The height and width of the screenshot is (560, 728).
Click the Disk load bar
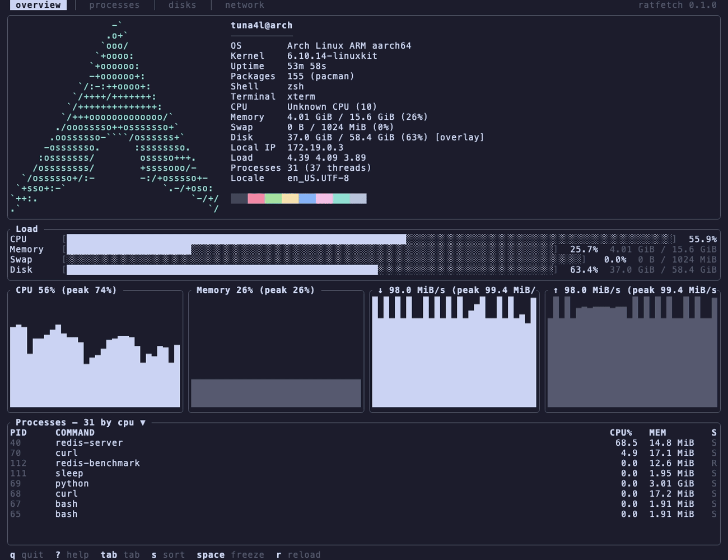[x=310, y=270]
